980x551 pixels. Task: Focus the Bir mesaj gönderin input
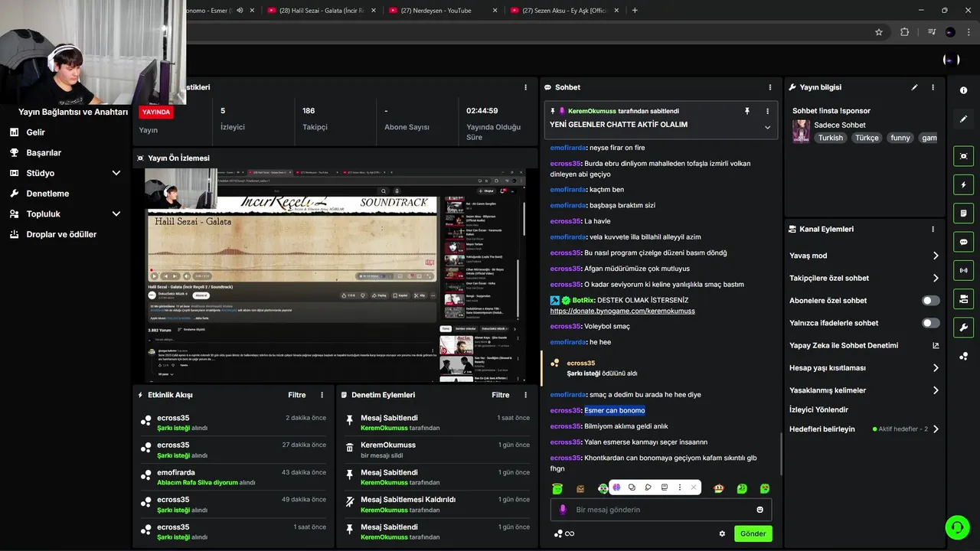pyautogui.click(x=661, y=510)
